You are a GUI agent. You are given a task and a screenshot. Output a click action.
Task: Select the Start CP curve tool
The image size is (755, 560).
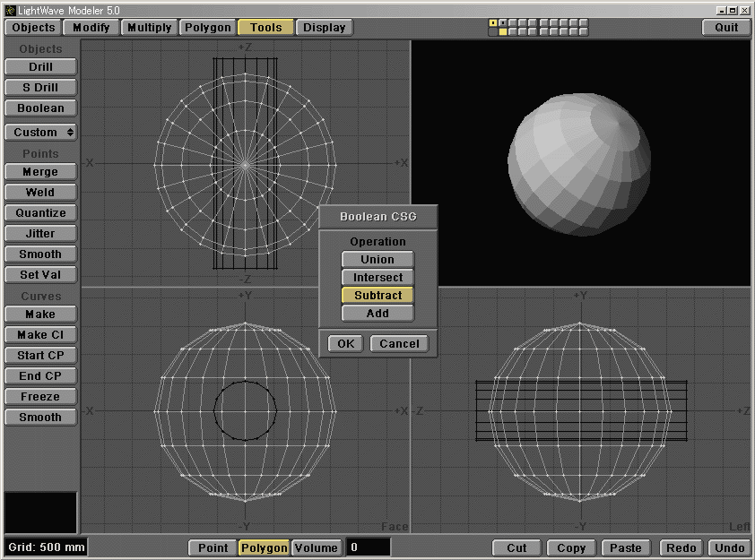click(39, 355)
